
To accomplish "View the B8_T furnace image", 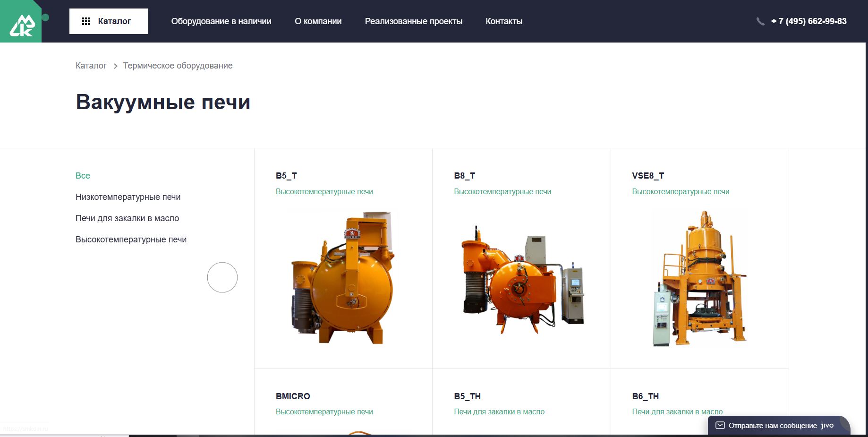I will (x=522, y=280).
